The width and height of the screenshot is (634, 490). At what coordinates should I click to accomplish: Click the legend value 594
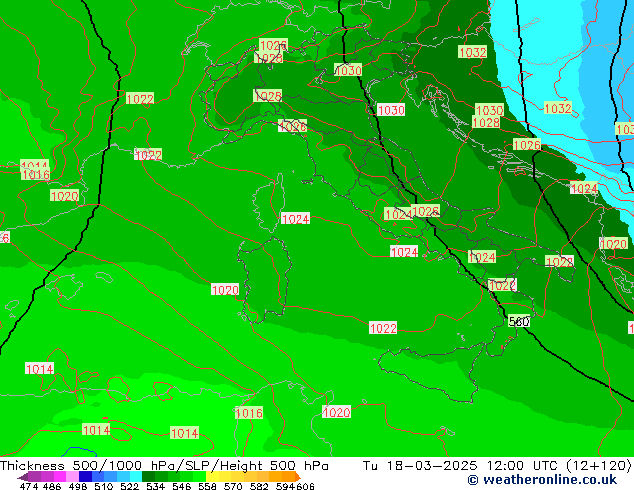tap(285, 486)
